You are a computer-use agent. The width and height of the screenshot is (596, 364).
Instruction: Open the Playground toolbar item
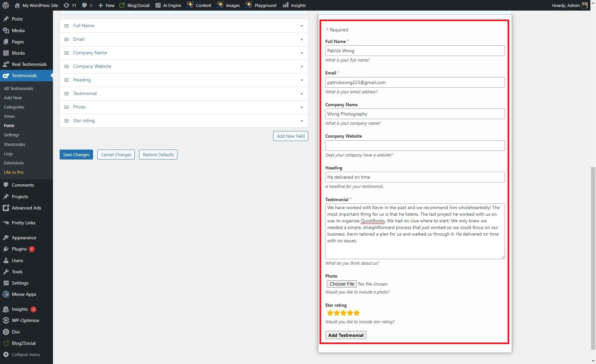(x=261, y=5)
